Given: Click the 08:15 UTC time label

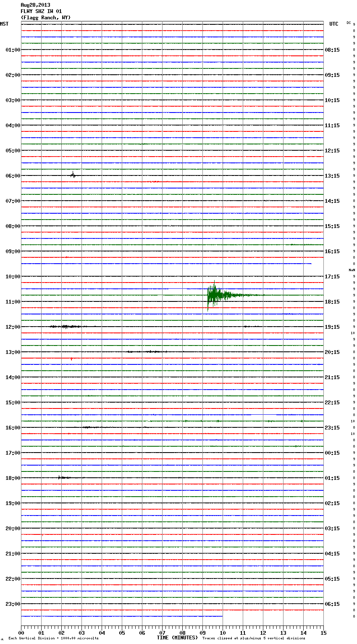Looking at the screenshot, I should click(332, 50).
